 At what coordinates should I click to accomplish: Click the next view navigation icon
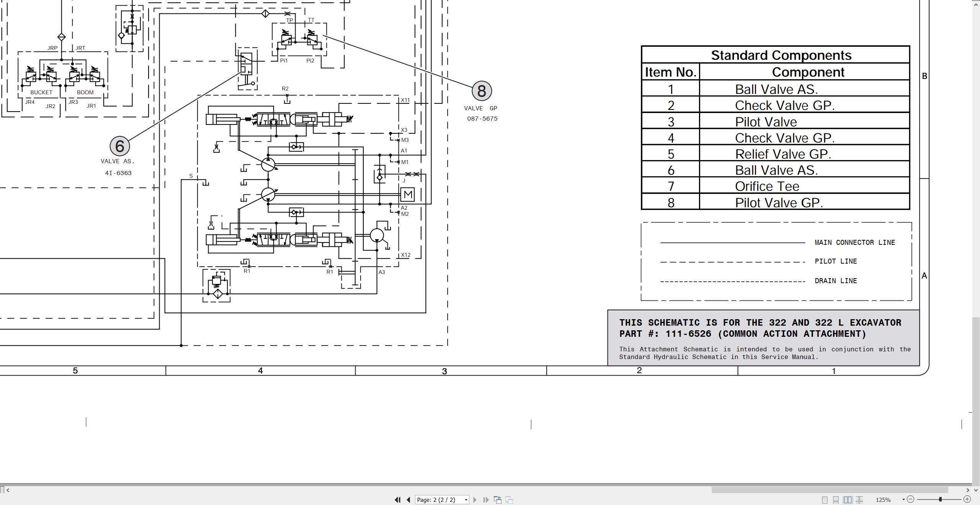click(x=509, y=500)
